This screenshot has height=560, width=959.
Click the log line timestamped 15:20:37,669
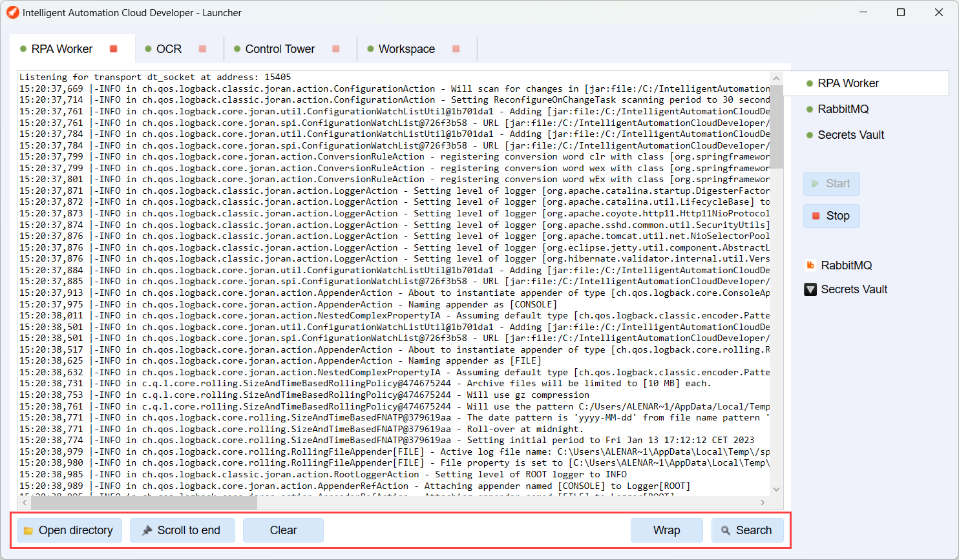tap(394, 88)
